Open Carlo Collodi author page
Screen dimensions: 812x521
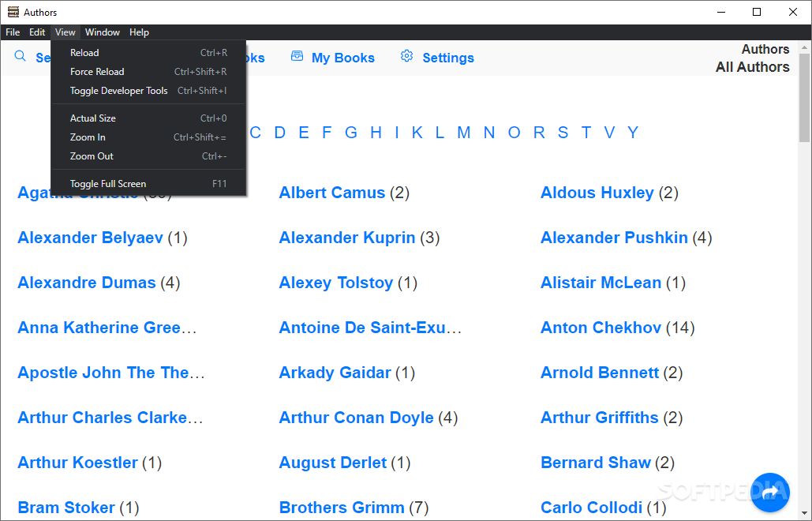tap(591, 508)
